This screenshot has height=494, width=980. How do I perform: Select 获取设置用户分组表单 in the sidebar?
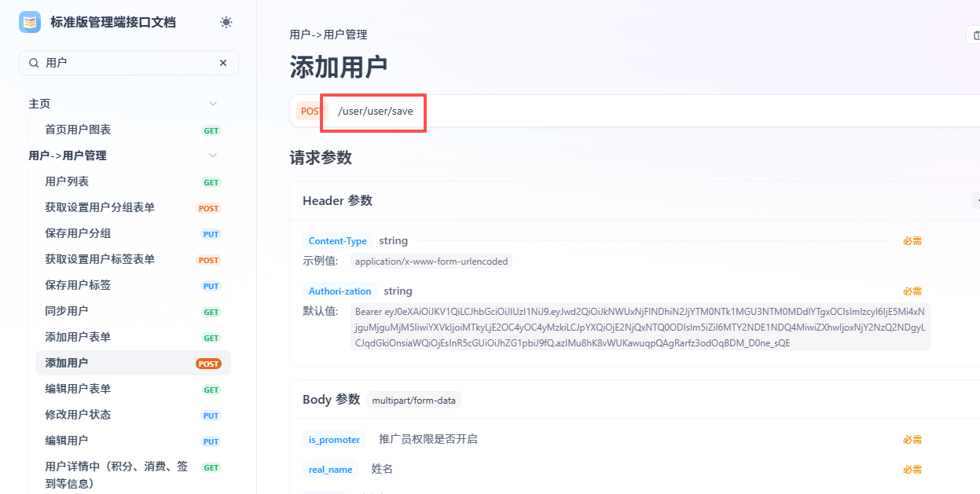coord(100,207)
